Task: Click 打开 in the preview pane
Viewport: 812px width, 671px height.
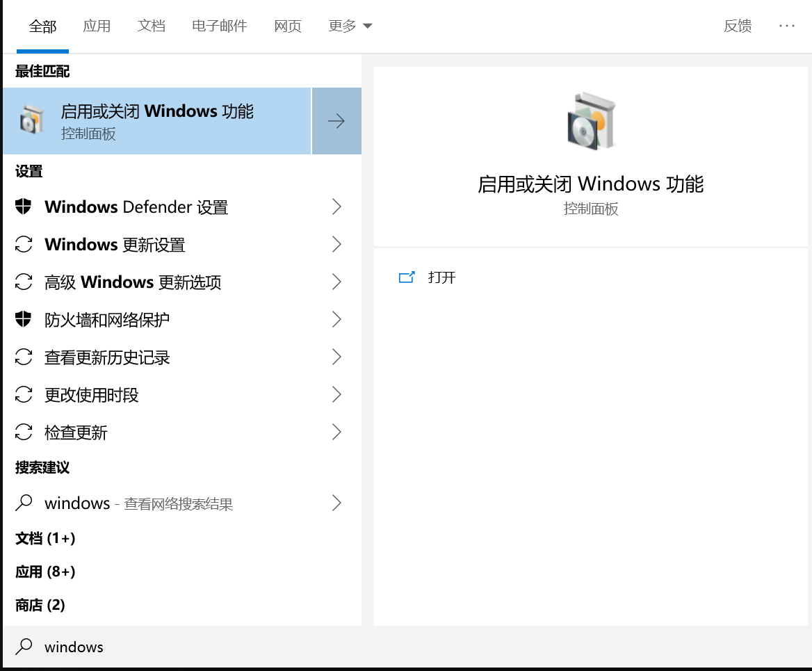Action: point(441,277)
